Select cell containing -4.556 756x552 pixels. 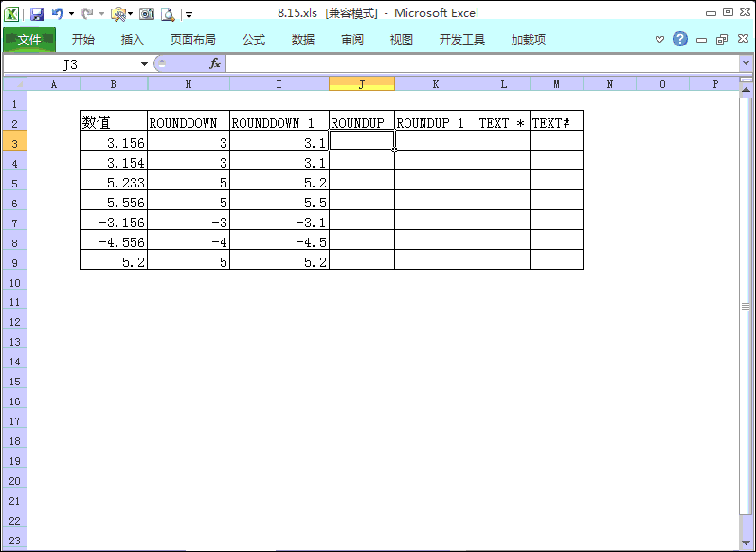(x=114, y=240)
